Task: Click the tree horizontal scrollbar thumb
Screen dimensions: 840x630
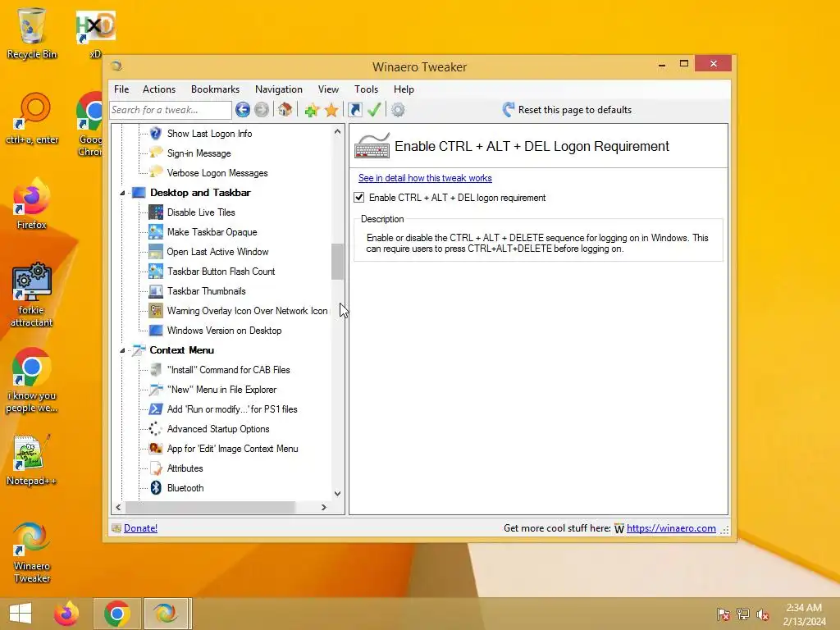Action: coord(210,507)
